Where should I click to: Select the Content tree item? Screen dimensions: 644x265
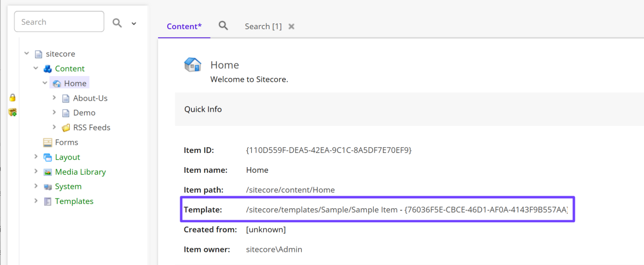[70, 69]
